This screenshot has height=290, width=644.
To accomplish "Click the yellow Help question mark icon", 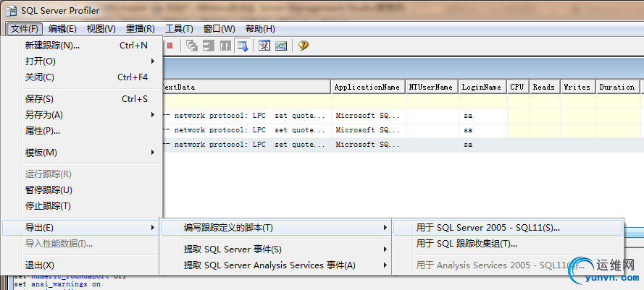I will (x=304, y=46).
